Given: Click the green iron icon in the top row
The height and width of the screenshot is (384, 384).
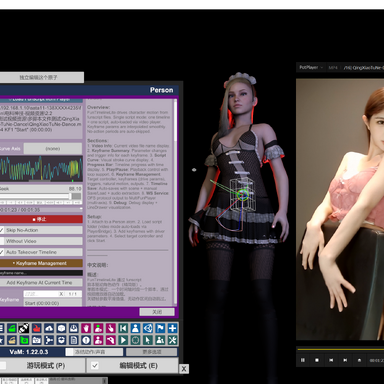Looking at the screenshot, I should pyautogui.click(x=12, y=328).
